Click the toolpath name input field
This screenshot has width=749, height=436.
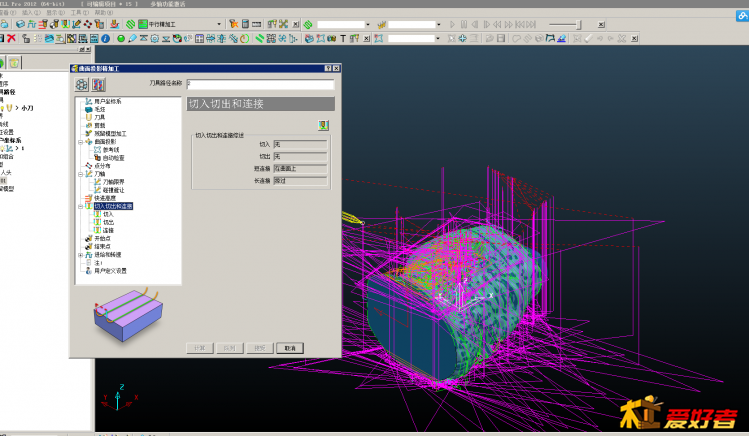pyautogui.click(x=260, y=84)
